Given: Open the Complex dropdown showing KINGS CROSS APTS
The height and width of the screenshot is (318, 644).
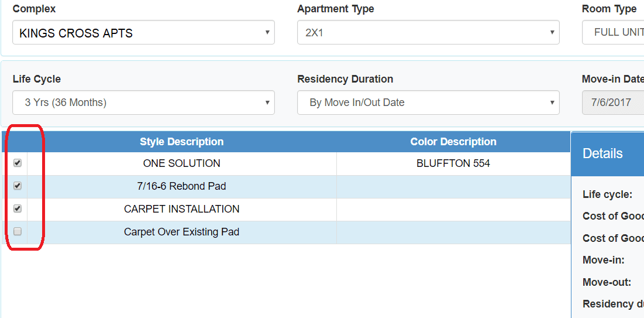Looking at the screenshot, I should tap(143, 33).
